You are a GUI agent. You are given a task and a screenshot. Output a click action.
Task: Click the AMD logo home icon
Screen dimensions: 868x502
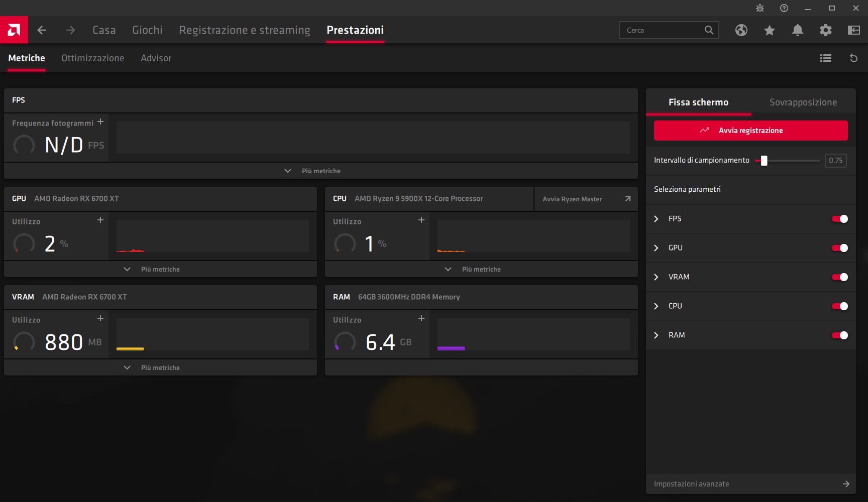(14, 30)
